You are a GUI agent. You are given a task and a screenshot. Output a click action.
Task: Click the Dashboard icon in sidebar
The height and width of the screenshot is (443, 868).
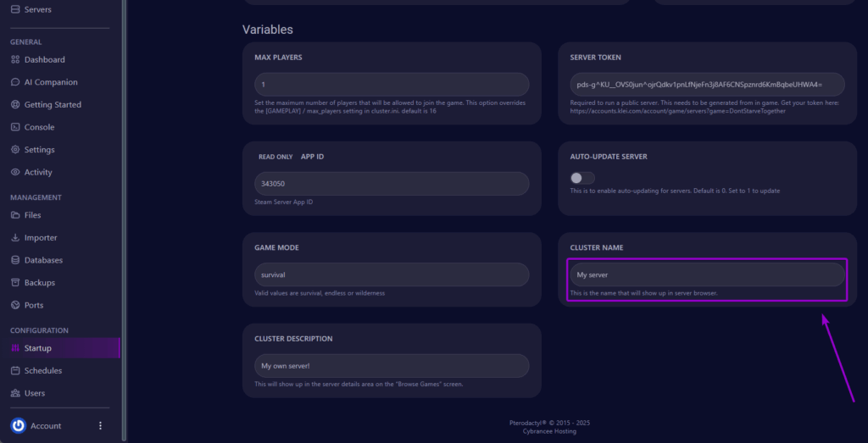click(15, 60)
